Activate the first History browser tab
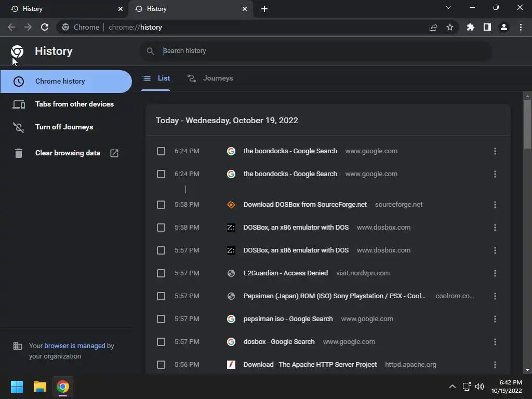532x399 pixels. (64, 9)
